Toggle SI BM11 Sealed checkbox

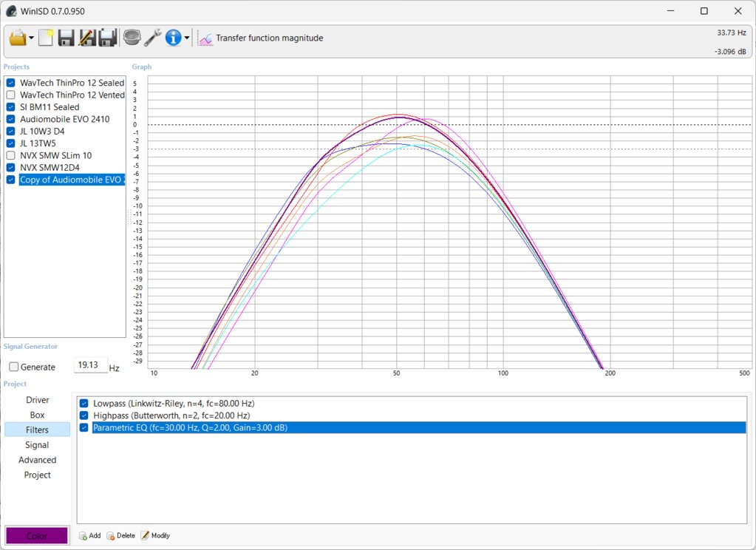pyautogui.click(x=10, y=107)
